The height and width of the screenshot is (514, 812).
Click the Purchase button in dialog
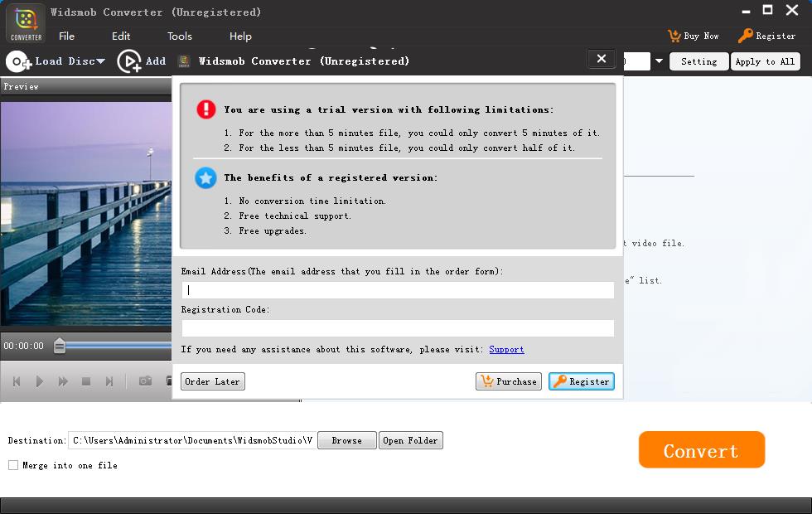509,381
